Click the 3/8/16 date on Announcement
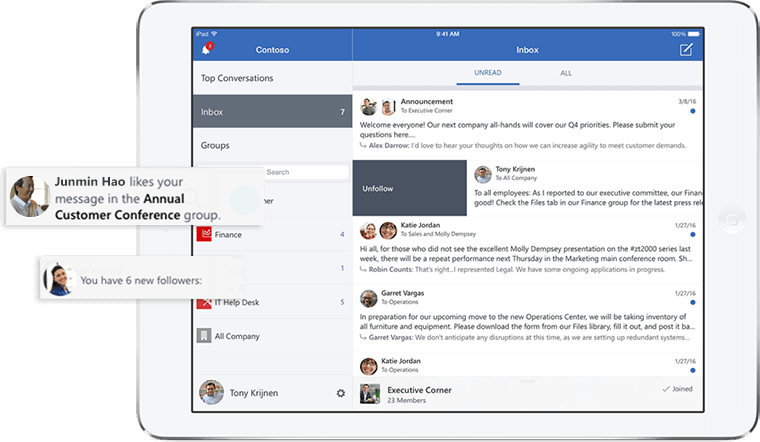 (687, 101)
